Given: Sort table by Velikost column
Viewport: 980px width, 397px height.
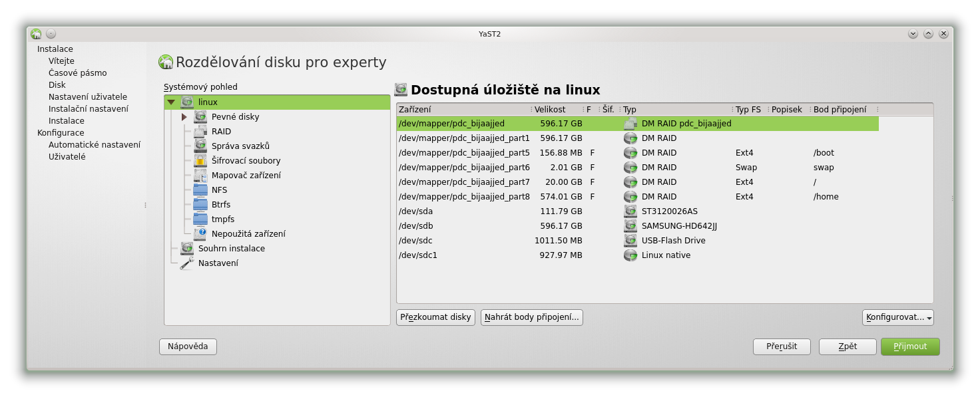Looking at the screenshot, I should click(558, 109).
